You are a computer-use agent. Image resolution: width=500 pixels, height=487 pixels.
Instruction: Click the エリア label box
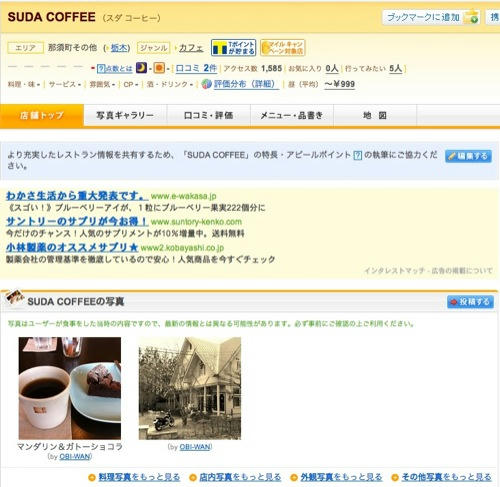click(25, 48)
